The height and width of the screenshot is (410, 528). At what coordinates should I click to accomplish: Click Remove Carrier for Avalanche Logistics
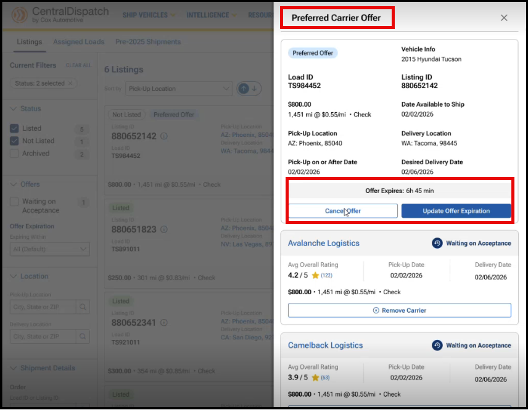(399, 310)
